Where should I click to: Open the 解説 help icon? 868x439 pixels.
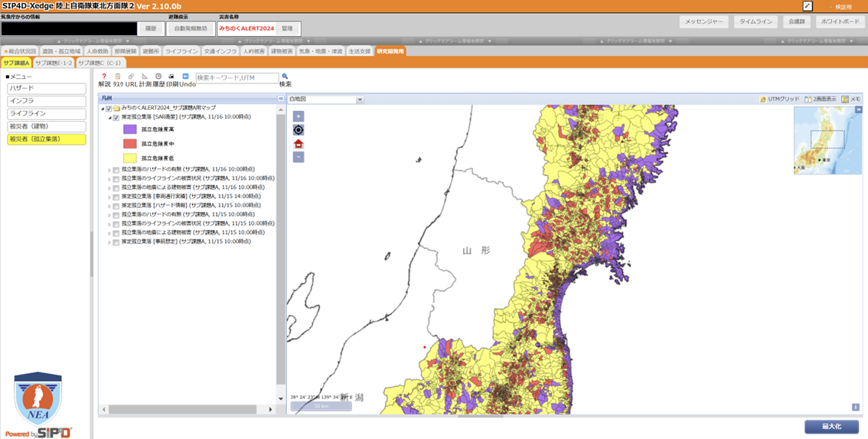104,76
